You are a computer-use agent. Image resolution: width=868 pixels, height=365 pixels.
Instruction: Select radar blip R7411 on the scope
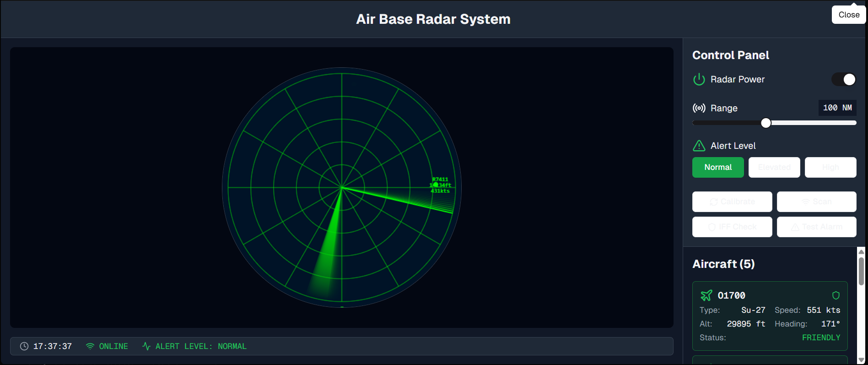[x=436, y=185]
